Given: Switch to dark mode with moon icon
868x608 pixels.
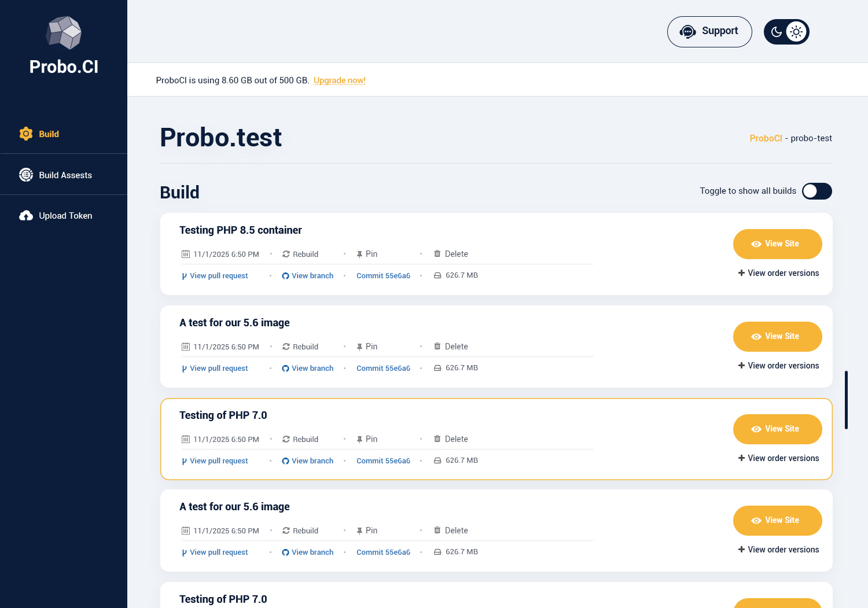Looking at the screenshot, I should (x=777, y=32).
